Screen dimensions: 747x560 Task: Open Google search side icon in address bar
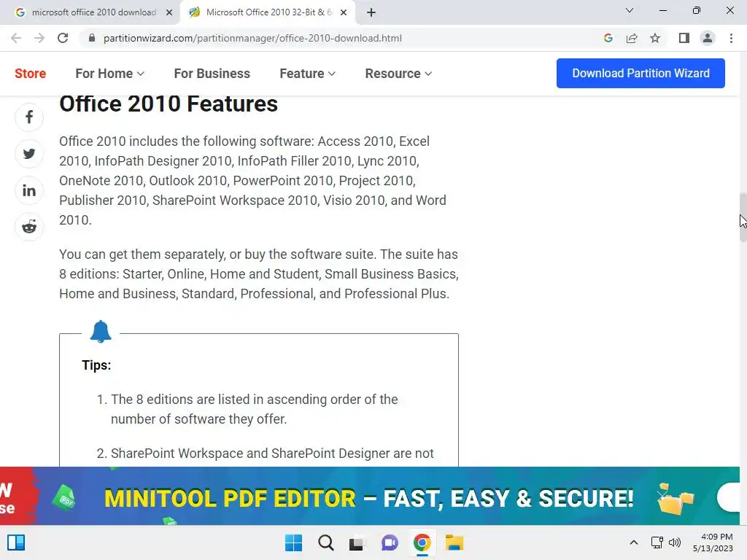click(x=608, y=38)
